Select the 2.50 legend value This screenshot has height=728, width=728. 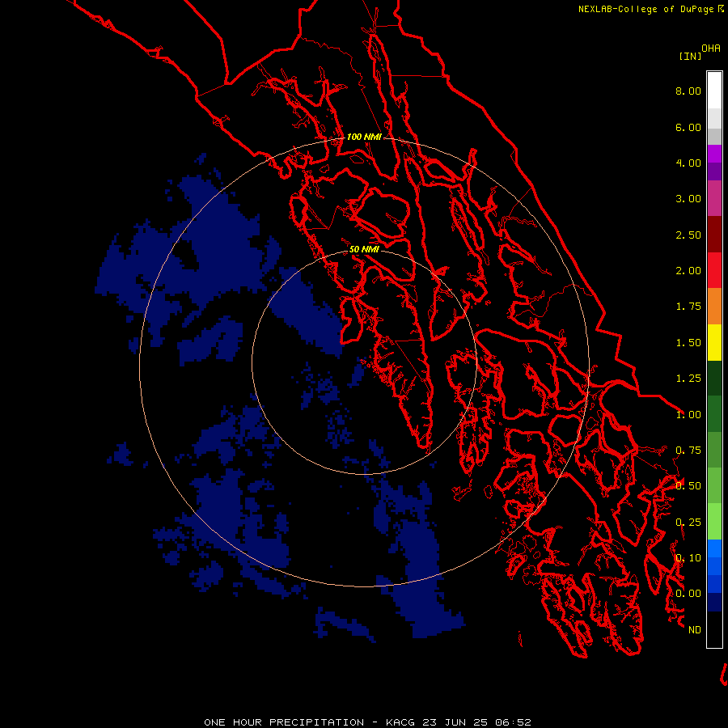click(688, 235)
